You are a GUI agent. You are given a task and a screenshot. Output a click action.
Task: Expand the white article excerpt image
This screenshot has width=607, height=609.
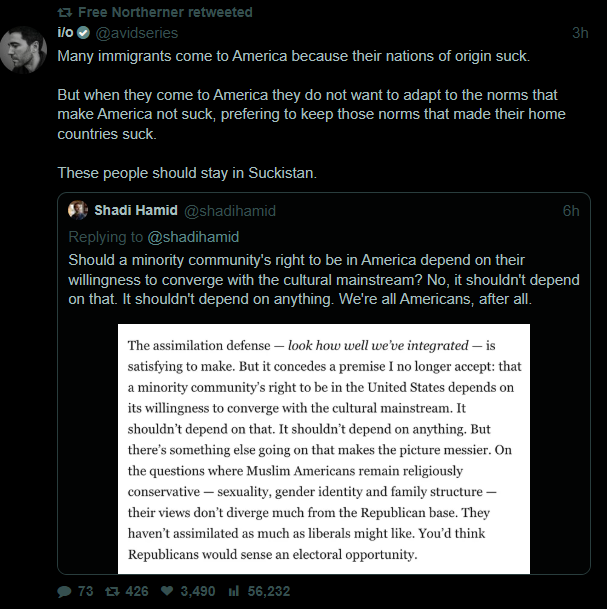(x=323, y=448)
